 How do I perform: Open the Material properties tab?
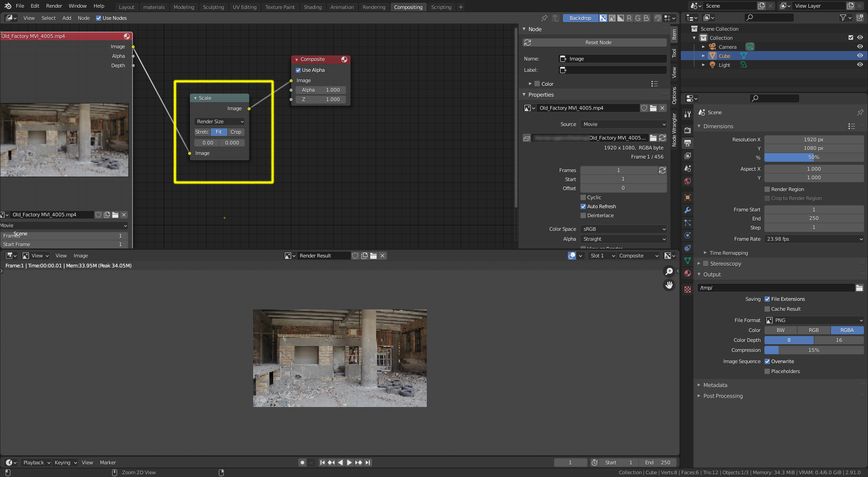pyautogui.click(x=688, y=273)
